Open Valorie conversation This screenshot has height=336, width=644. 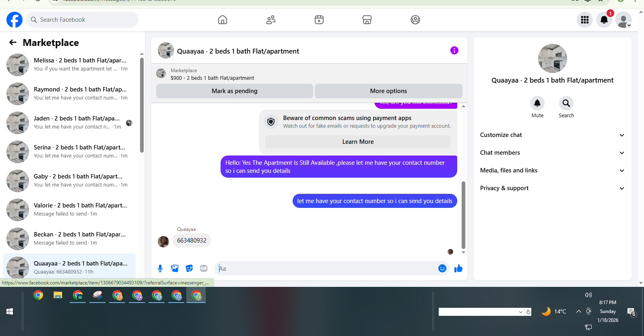[69, 210]
